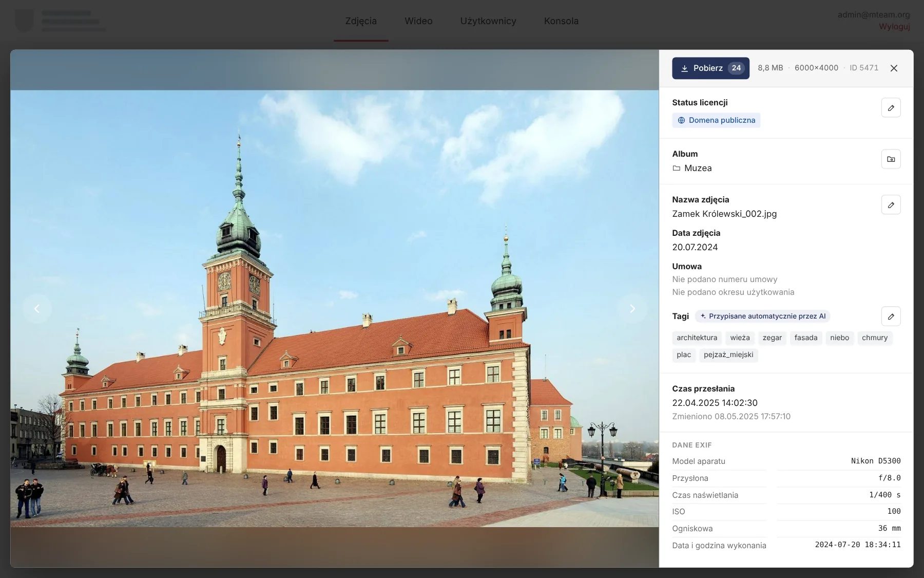Click the castle photo preview
This screenshot has width=924, height=578.
coord(334,308)
